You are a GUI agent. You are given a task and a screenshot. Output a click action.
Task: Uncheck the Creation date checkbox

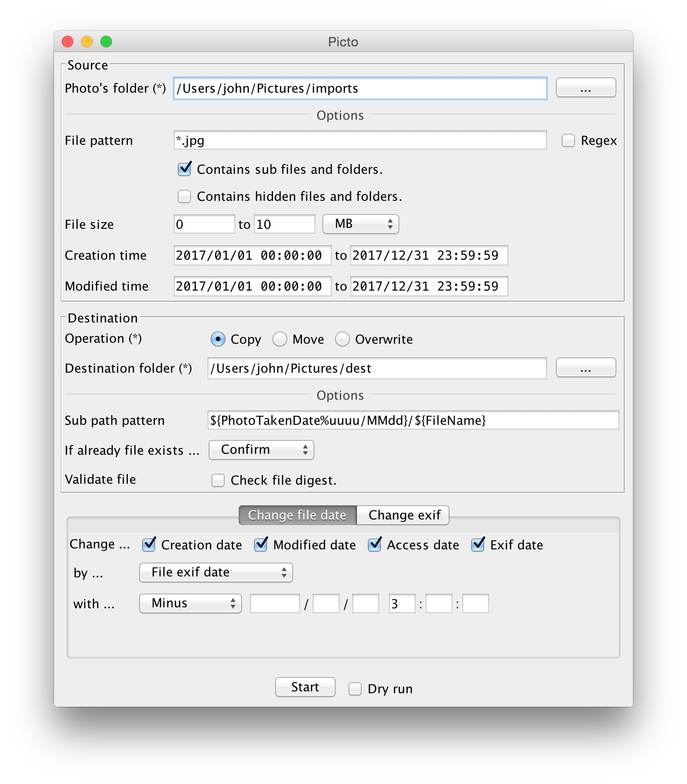(x=149, y=545)
